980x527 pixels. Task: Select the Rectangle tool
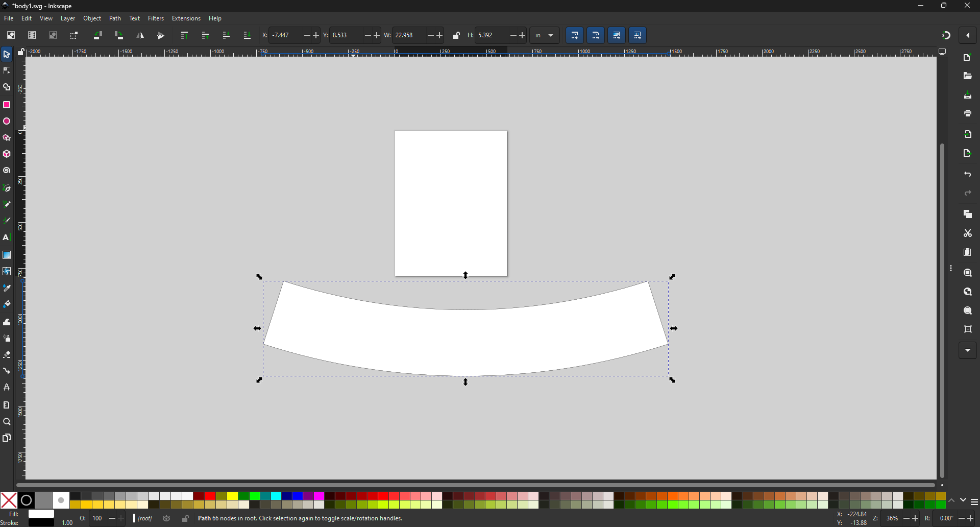(x=7, y=105)
